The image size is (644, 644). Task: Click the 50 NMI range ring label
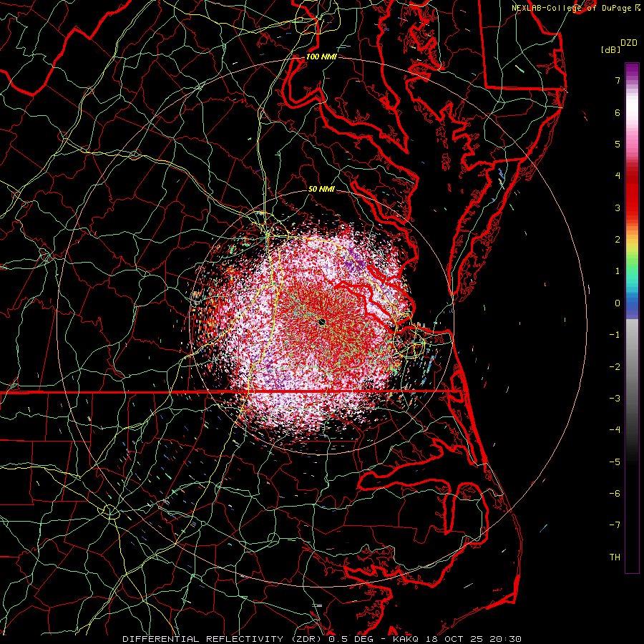[321, 189]
